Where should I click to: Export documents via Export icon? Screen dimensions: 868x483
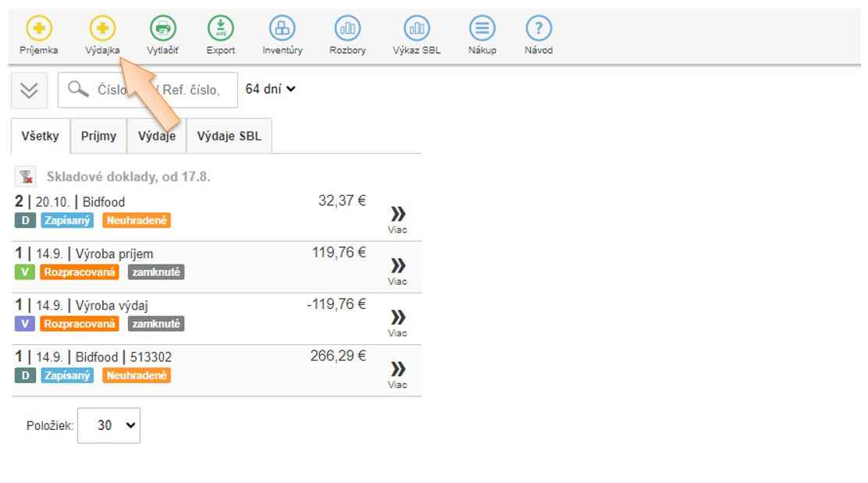221,29
